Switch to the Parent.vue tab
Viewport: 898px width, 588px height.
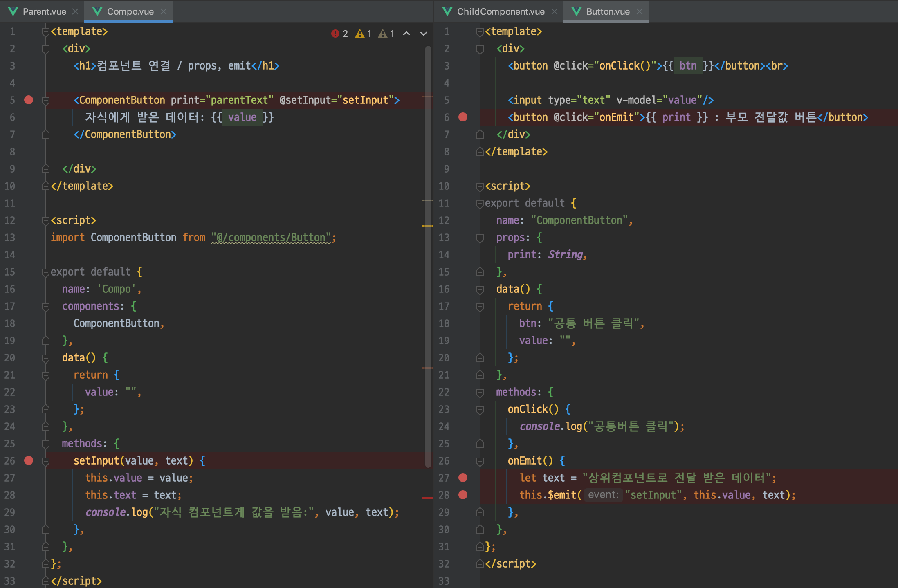click(44, 11)
